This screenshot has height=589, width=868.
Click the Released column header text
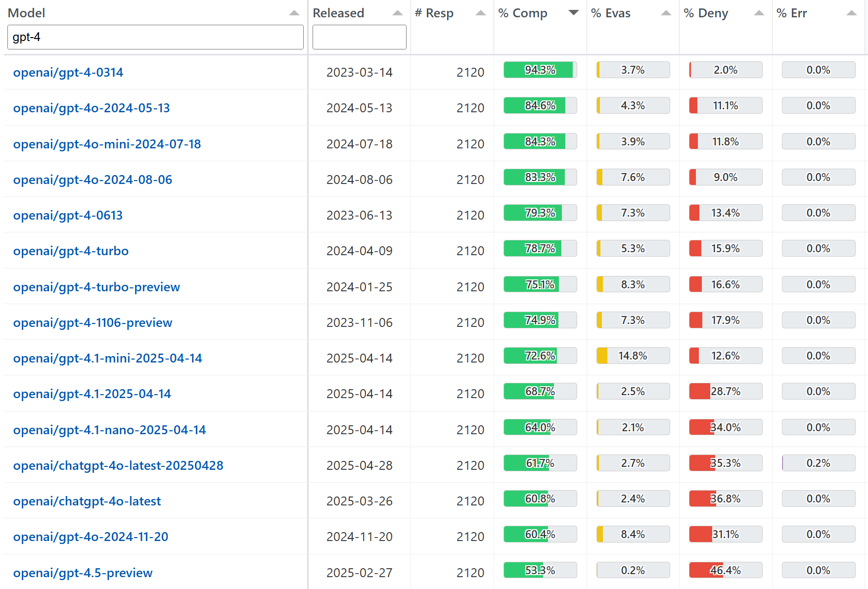pyautogui.click(x=338, y=13)
